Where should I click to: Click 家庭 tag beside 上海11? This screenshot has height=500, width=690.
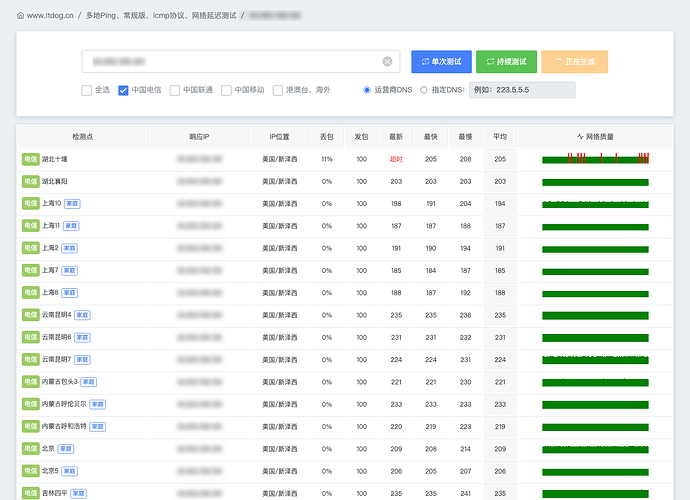click(x=71, y=226)
